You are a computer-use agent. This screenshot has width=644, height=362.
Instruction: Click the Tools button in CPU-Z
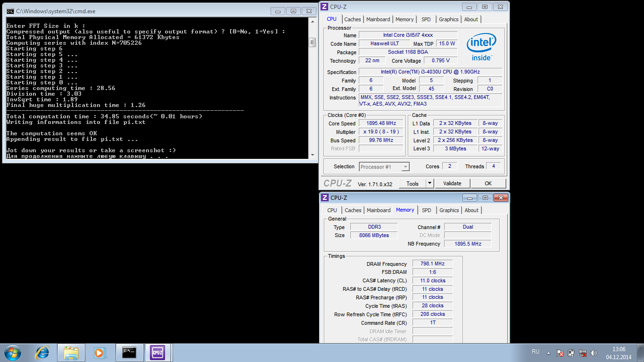click(x=413, y=184)
